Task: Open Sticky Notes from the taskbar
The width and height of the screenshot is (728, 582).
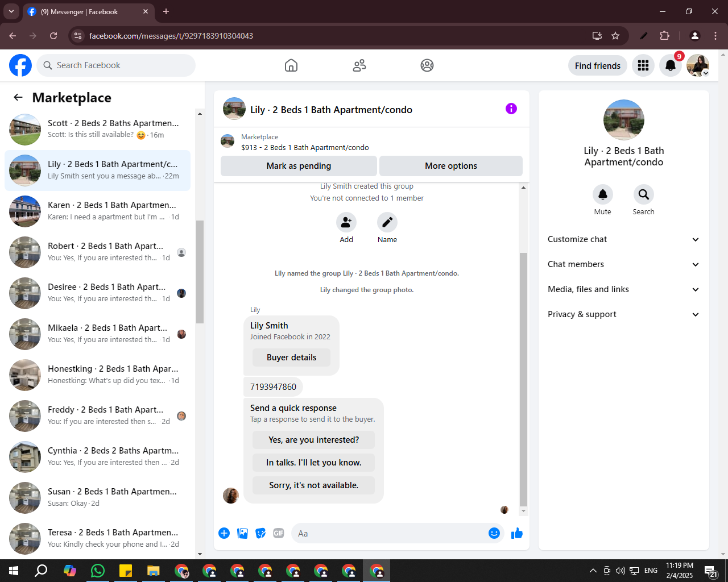Action: (x=126, y=571)
